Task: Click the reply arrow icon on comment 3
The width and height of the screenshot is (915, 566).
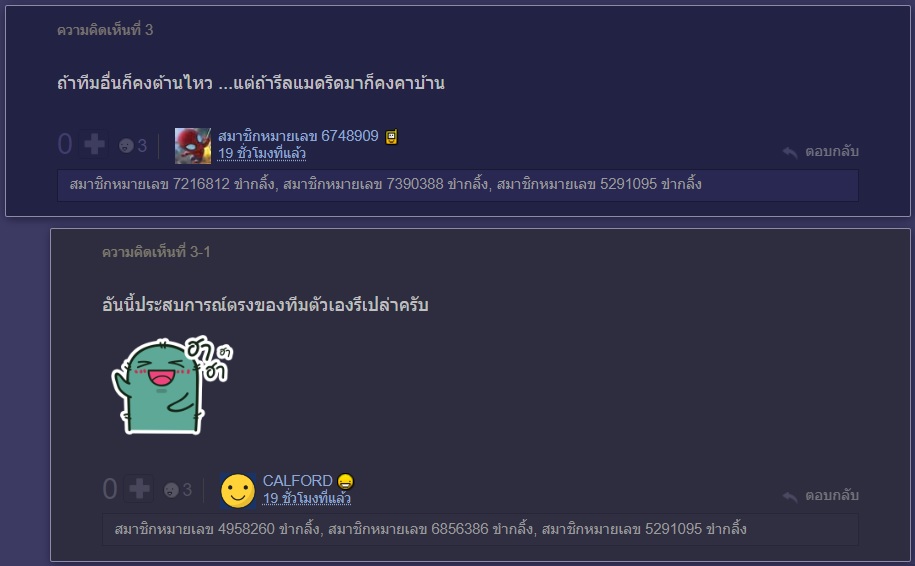Action: [x=790, y=152]
